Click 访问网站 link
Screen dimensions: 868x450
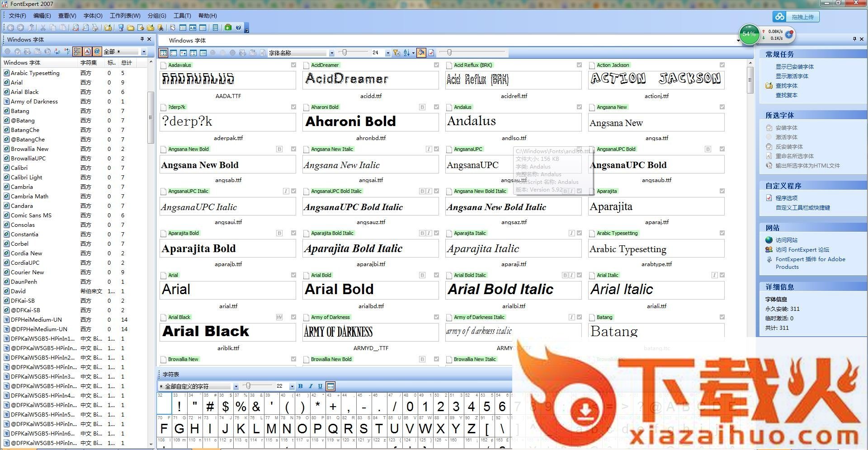(786, 240)
